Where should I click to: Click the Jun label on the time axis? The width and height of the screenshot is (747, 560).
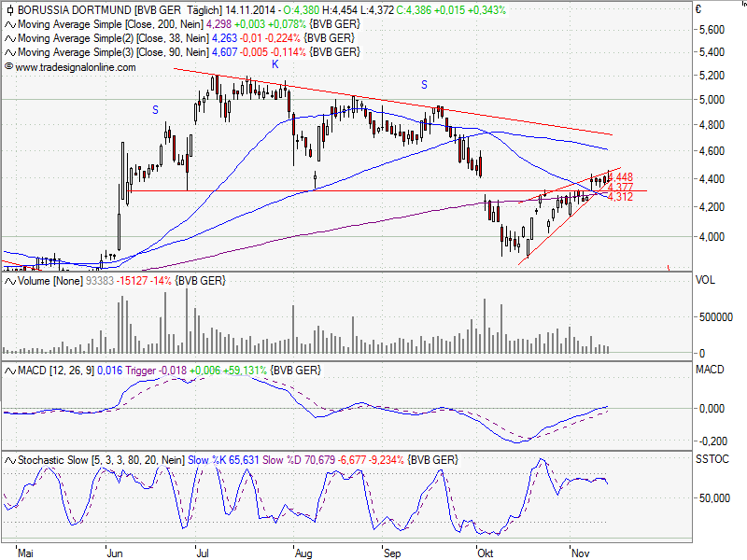click(115, 553)
